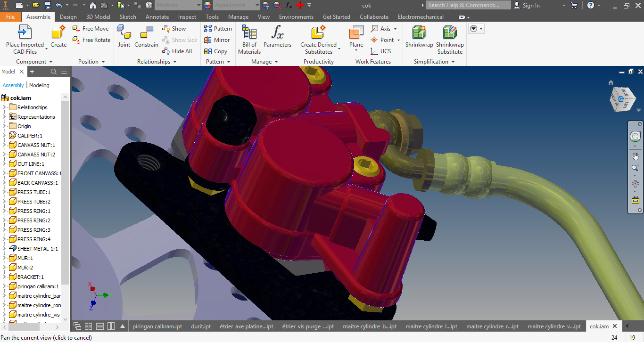This screenshot has height=342, width=644.
Task: Activate Free Rotate
Action: click(91, 40)
